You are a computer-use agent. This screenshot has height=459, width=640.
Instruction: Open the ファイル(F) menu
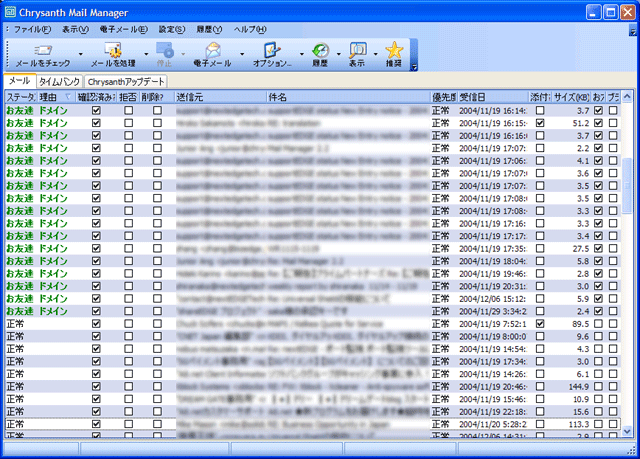tap(32, 29)
